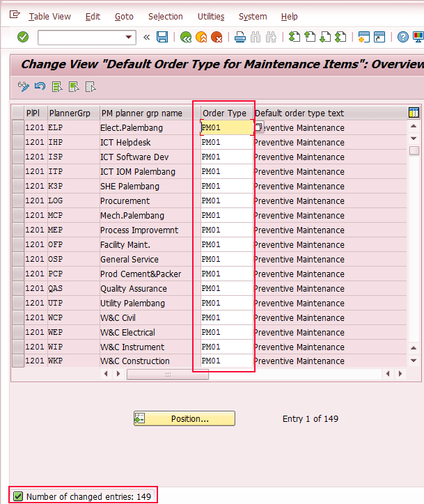This screenshot has height=504, width=424.
Task: Click the Print icon
Action: 240,37
